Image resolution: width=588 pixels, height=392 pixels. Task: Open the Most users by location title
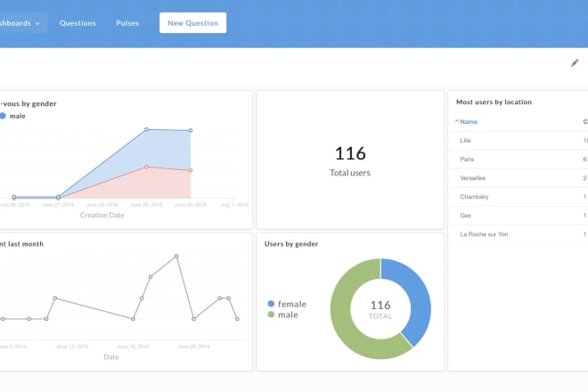[x=494, y=102]
